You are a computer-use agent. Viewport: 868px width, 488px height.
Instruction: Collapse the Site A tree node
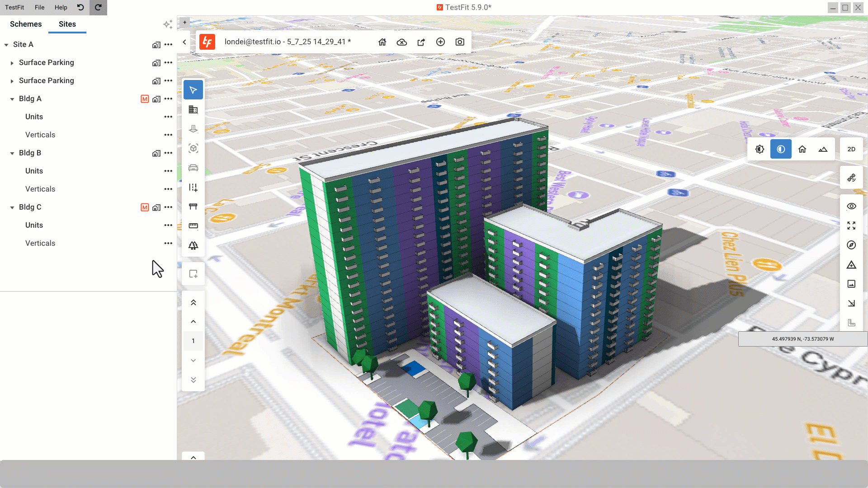pos(6,45)
